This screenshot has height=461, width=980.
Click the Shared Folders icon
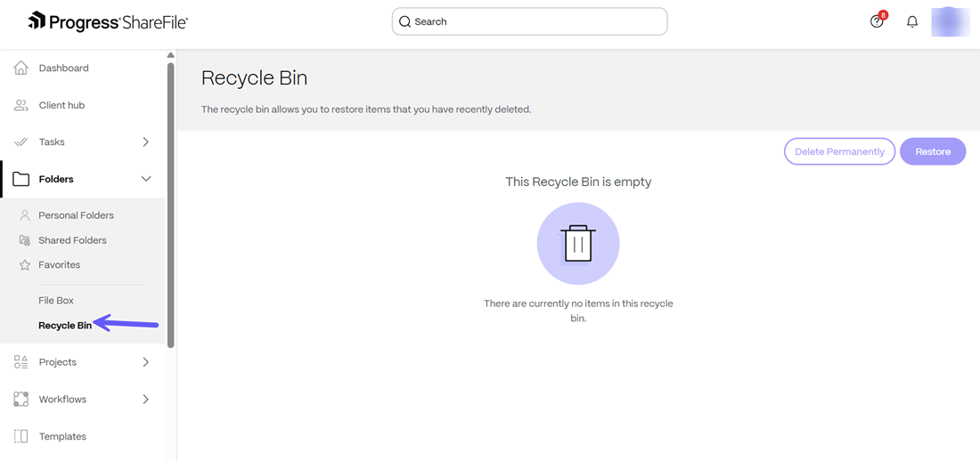tap(25, 240)
